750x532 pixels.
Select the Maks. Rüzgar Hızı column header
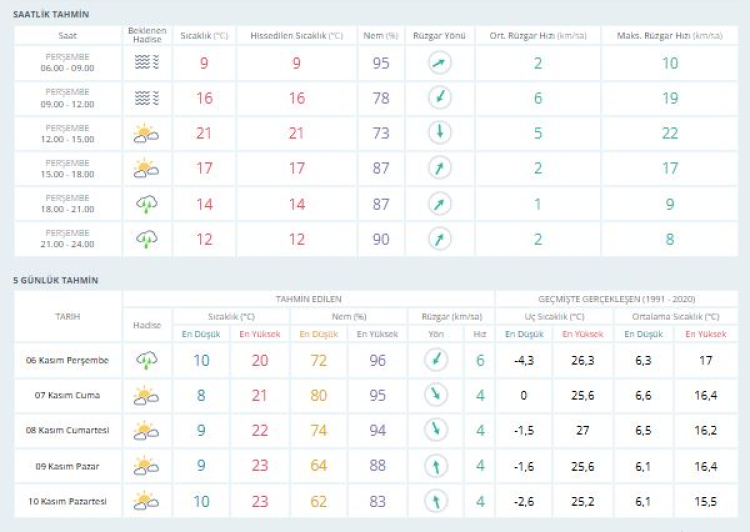(670, 35)
